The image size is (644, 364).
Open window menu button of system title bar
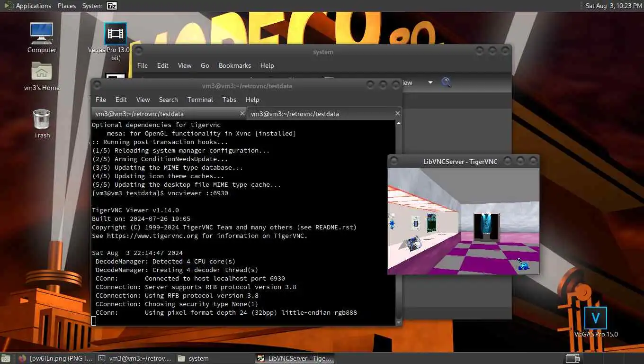point(139,51)
